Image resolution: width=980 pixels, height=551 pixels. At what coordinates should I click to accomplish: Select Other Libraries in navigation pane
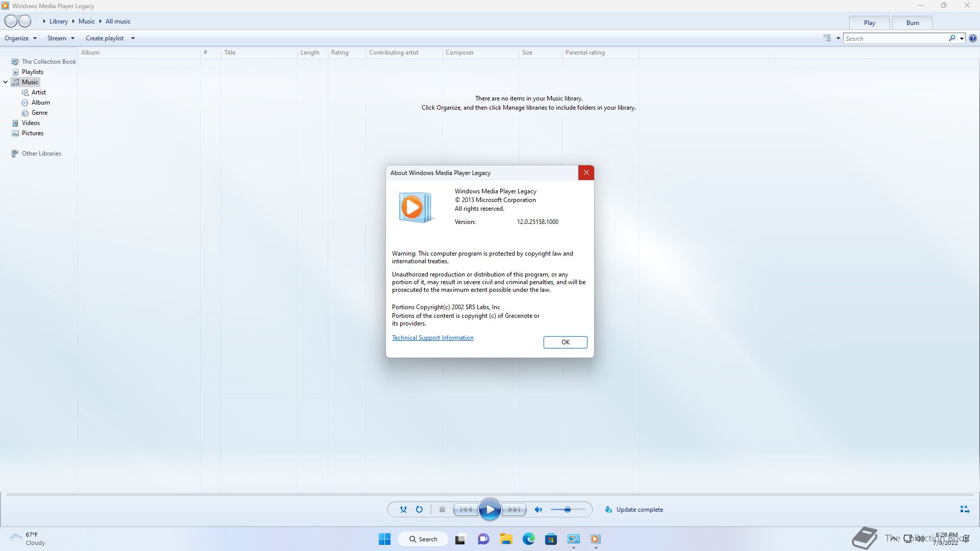pyautogui.click(x=36, y=154)
